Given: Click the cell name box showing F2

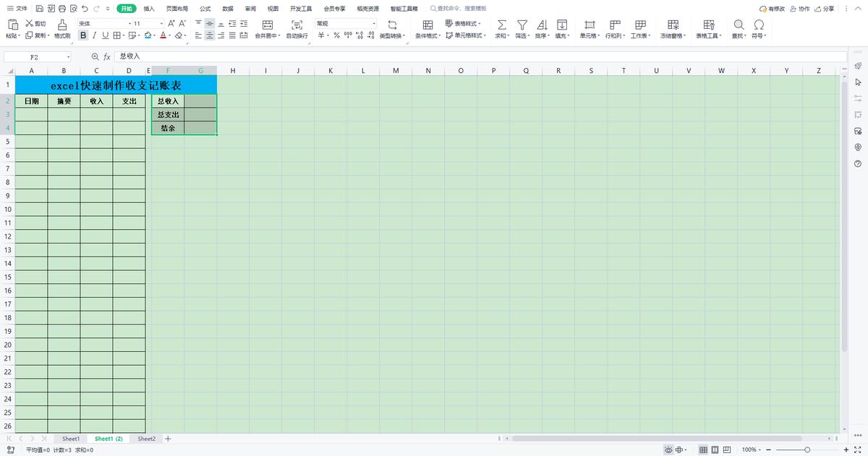Looking at the screenshot, I should [x=38, y=56].
